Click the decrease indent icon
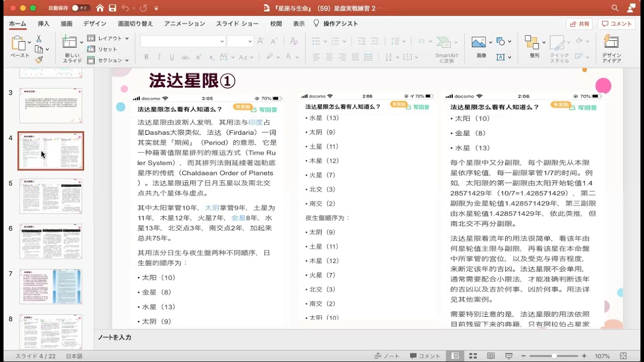 point(361,41)
